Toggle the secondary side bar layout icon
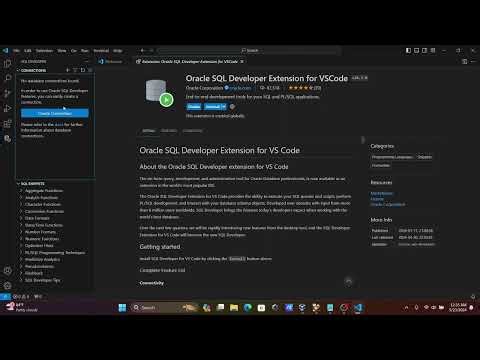The width and height of the screenshot is (480, 360). (x=424, y=50)
